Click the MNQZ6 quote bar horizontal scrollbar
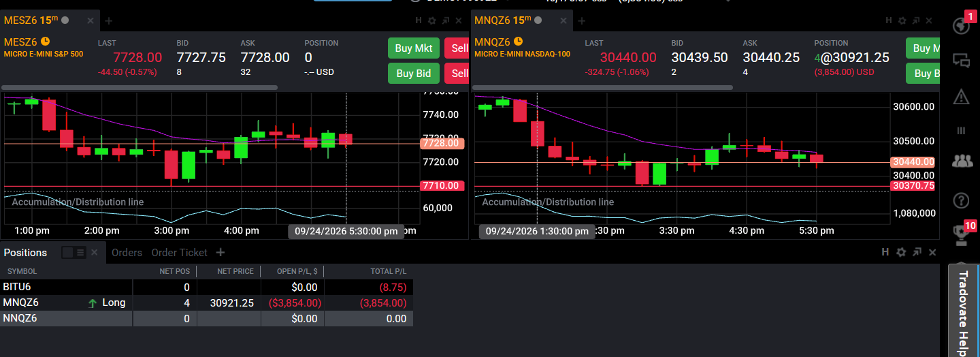 point(603,88)
